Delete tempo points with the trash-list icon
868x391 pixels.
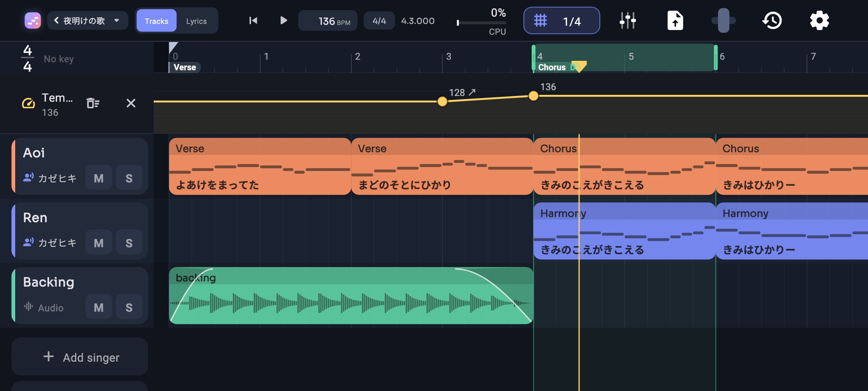[x=93, y=103]
